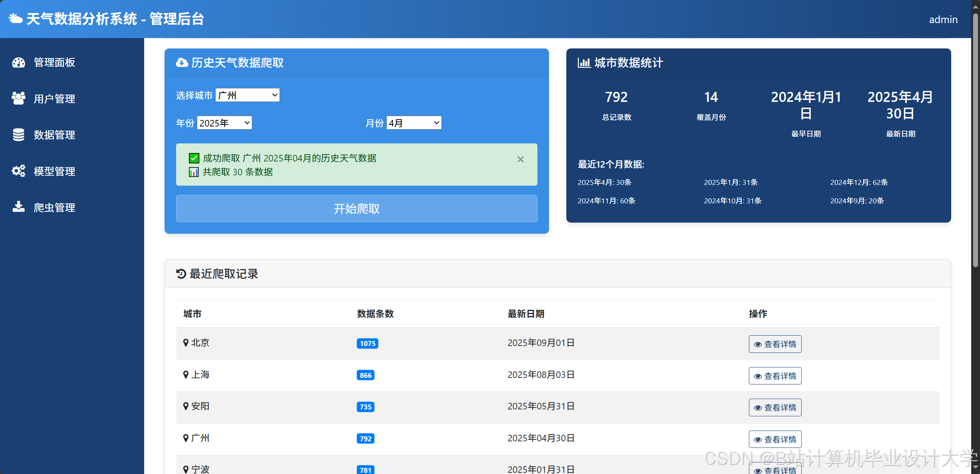Click the download icon for 爬虫管理
The image size is (980, 474).
(x=18, y=207)
